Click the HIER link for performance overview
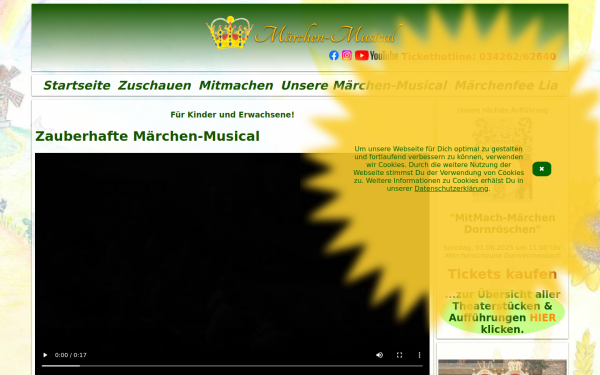600x375 pixels. pyautogui.click(x=542, y=318)
